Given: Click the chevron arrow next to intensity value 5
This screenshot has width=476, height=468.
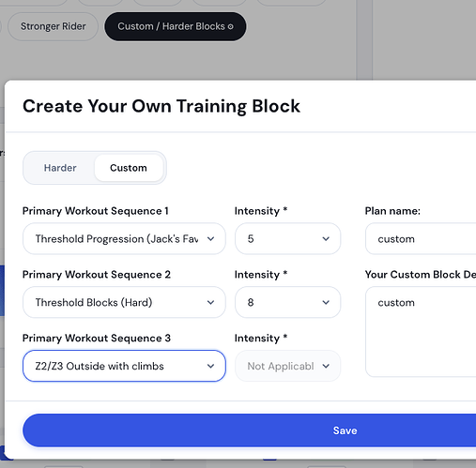Looking at the screenshot, I should click(326, 239).
